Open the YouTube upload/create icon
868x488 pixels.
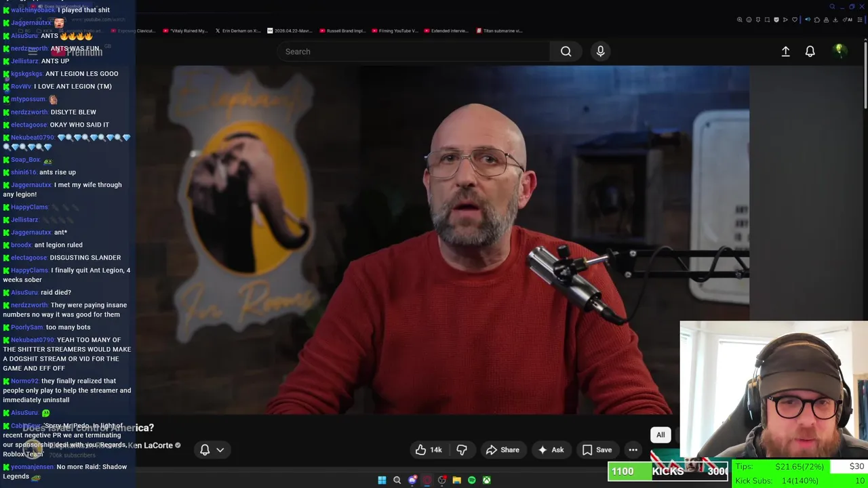(785, 52)
